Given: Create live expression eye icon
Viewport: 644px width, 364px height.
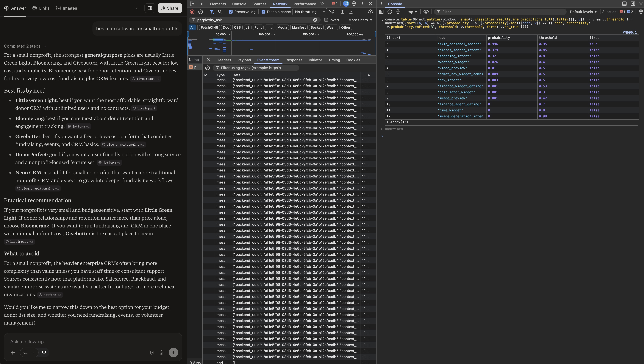Looking at the screenshot, I should [426, 12].
